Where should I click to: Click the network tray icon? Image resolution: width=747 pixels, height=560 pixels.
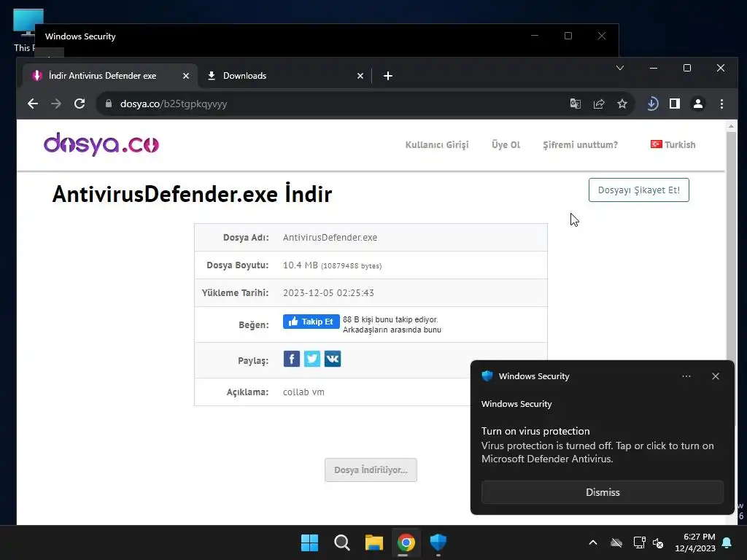tap(639, 542)
